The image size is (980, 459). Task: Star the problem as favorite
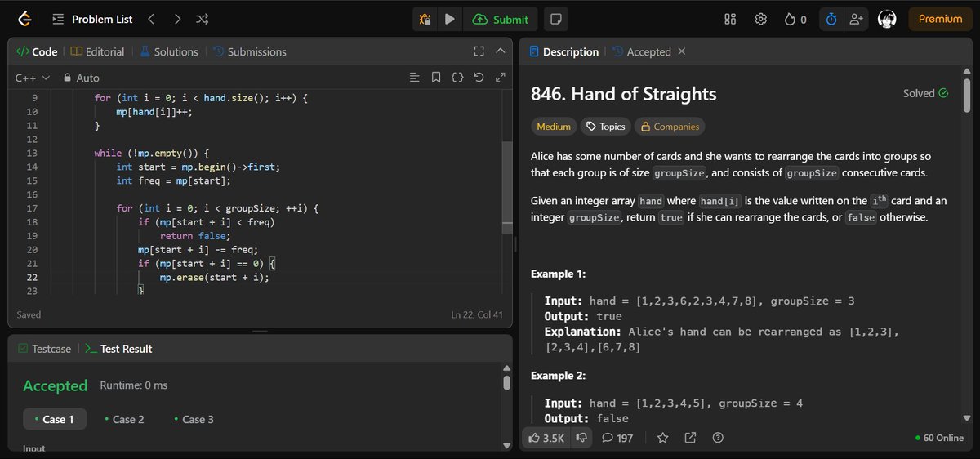pyautogui.click(x=662, y=438)
